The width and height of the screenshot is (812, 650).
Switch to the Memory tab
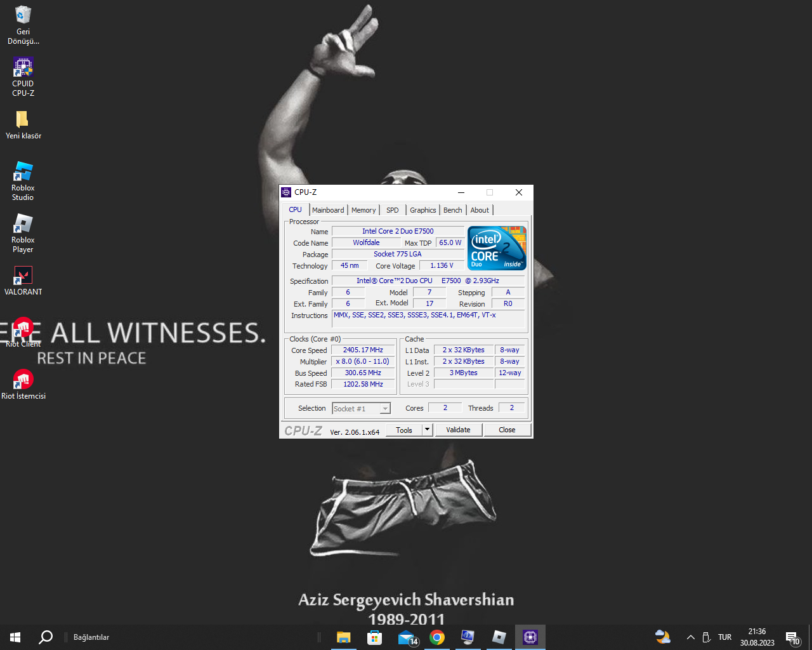point(363,210)
